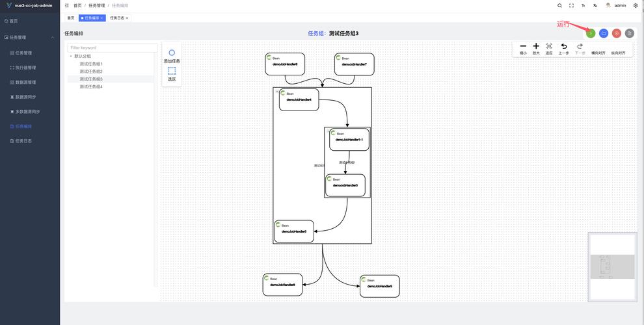Click the Filter keyword input field
The height and width of the screenshot is (325, 644).
pyautogui.click(x=112, y=47)
